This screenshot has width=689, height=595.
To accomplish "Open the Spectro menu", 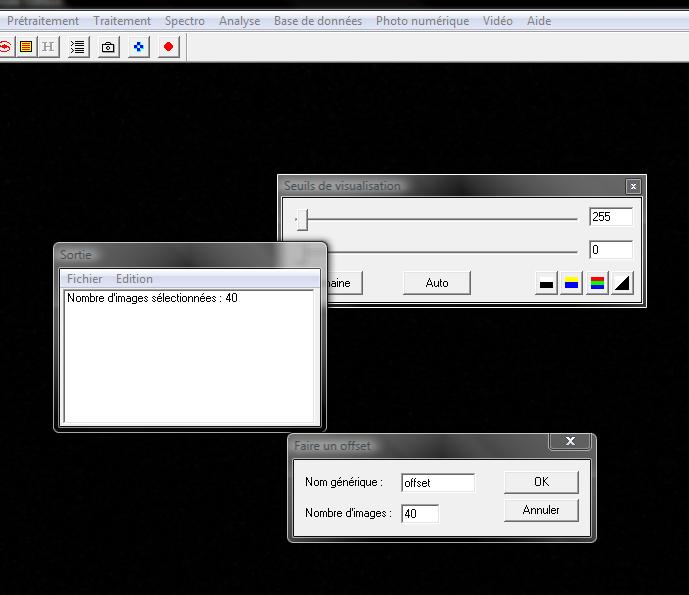I will 185,21.
